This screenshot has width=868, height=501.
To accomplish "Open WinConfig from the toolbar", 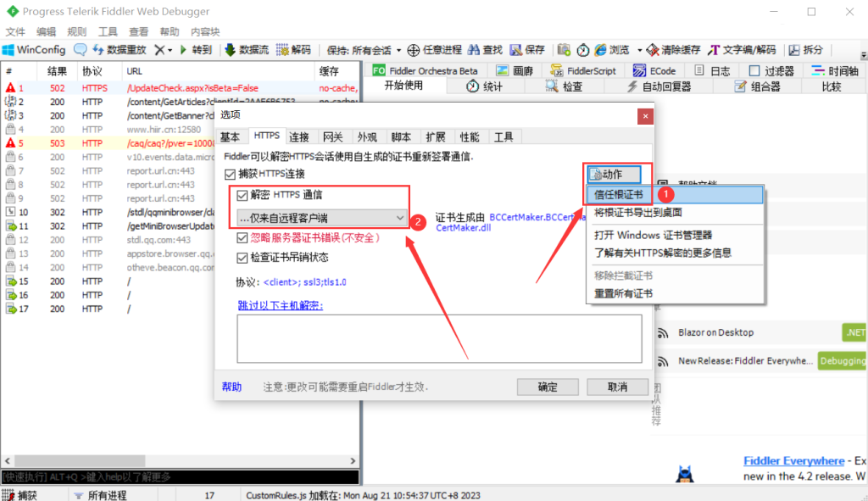I will pyautogui.click(x=34, y=50).
